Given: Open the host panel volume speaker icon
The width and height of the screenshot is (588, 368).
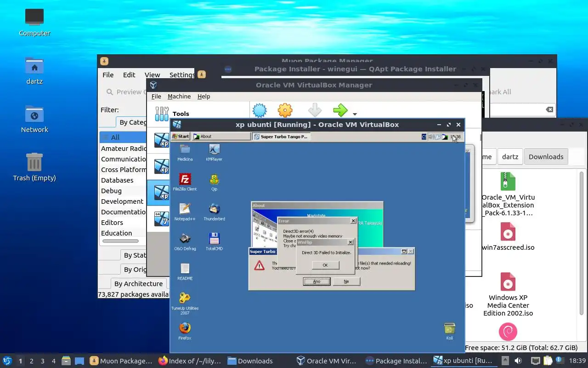Looking at the screenshot, I should [x=518, y=361].
